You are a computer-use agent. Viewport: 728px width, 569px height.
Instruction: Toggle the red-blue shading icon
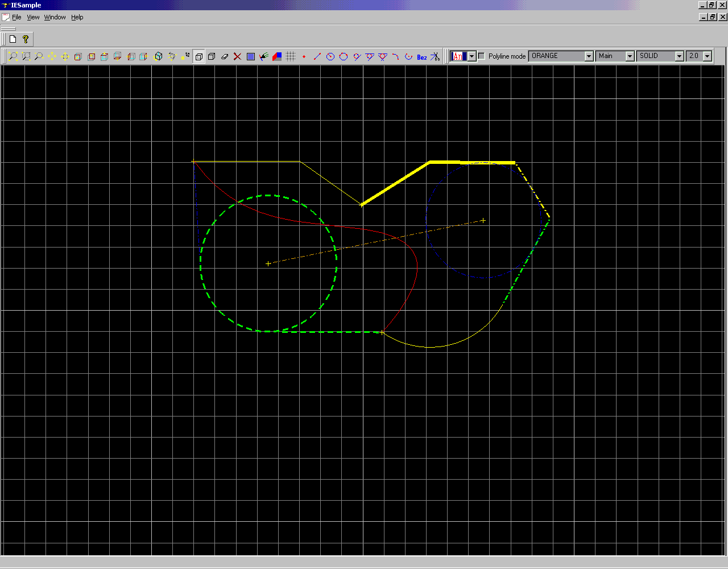[x=277, y=56]
